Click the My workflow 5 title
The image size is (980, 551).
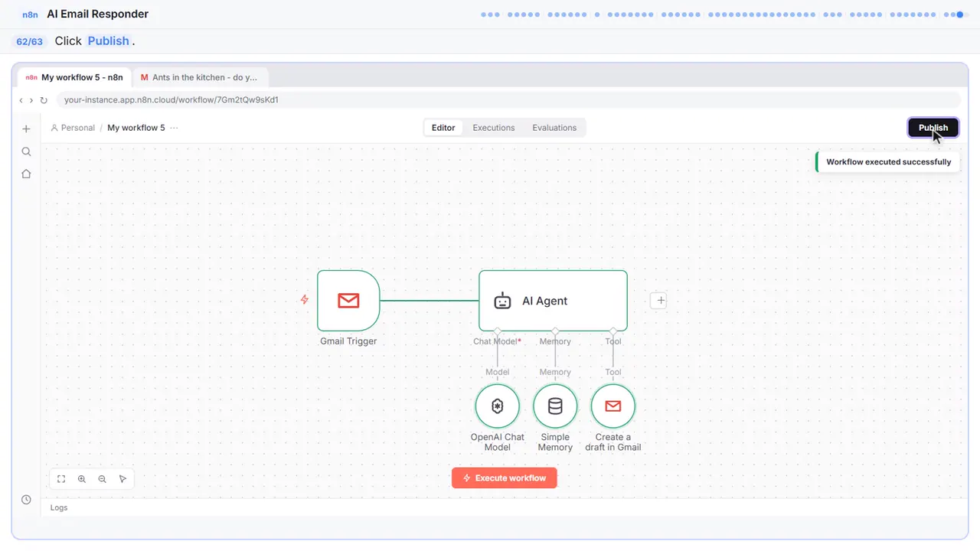[136, 128]
